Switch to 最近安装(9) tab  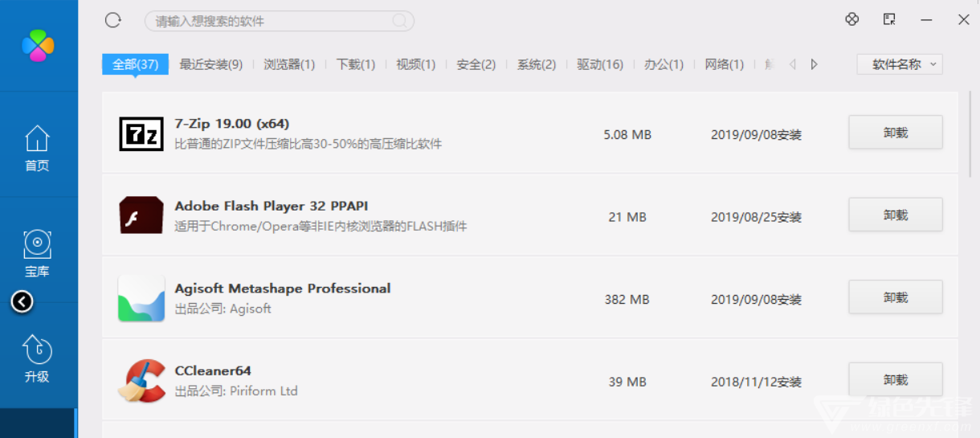(x=210, y=64)
